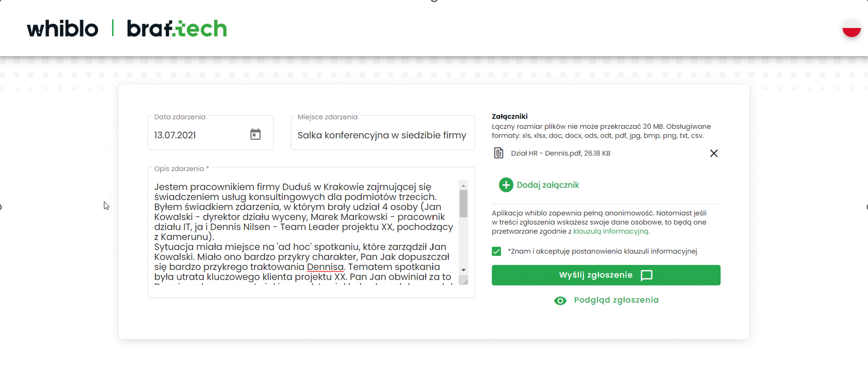Viewport: 868px width, 366px height.
Task: Switch language via Polish flag icon
Action: pos(851,28)
